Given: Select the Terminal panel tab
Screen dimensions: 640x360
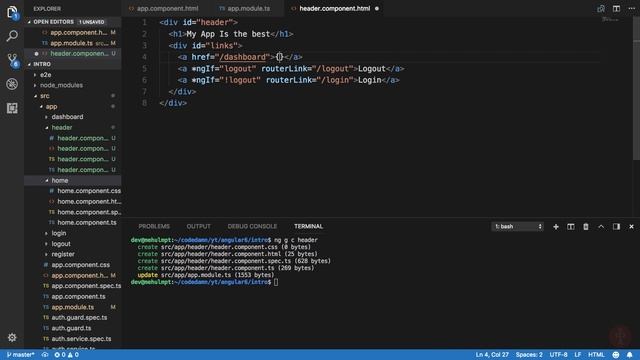Looking at the screenshot, I should tap(308, 227).
